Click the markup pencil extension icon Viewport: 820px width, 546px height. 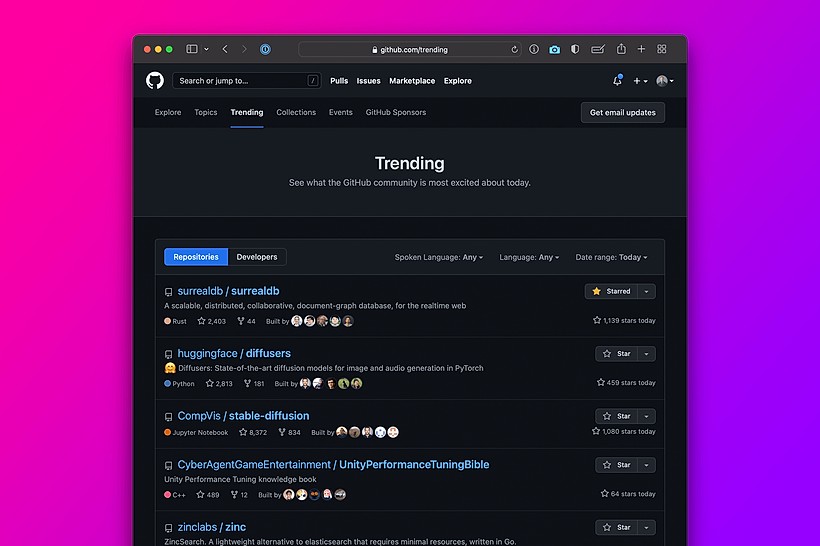[598, 49]
